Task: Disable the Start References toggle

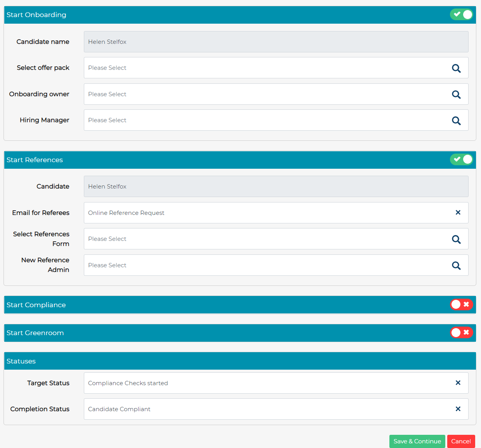Action: [x=462, y=159]
